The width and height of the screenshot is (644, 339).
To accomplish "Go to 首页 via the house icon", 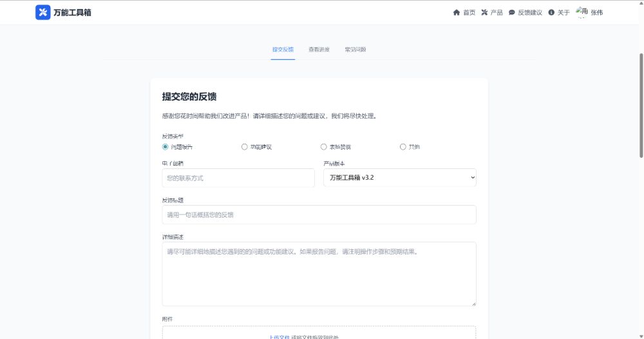I will pos(457,12).
